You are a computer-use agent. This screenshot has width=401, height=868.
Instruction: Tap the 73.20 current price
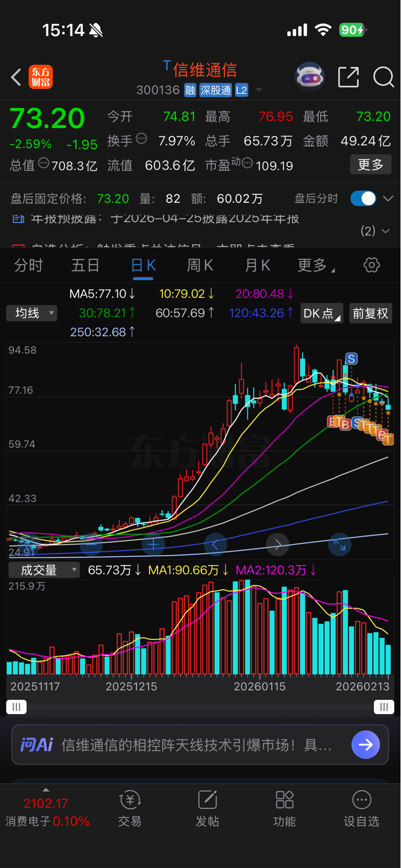[47, 118]
